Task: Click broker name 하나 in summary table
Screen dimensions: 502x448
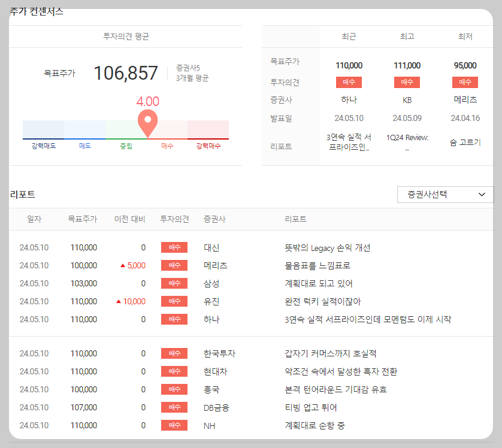Action: (x=349, y=100)
